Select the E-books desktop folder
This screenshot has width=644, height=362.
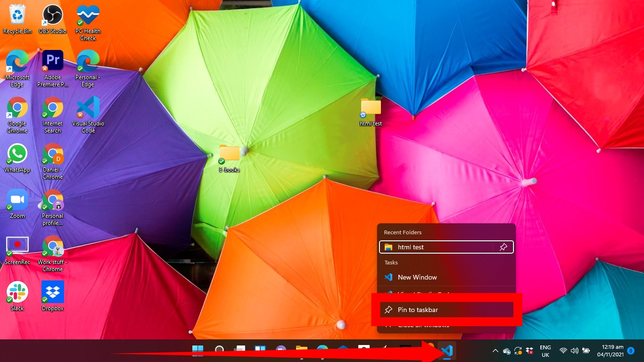[230, 158]
